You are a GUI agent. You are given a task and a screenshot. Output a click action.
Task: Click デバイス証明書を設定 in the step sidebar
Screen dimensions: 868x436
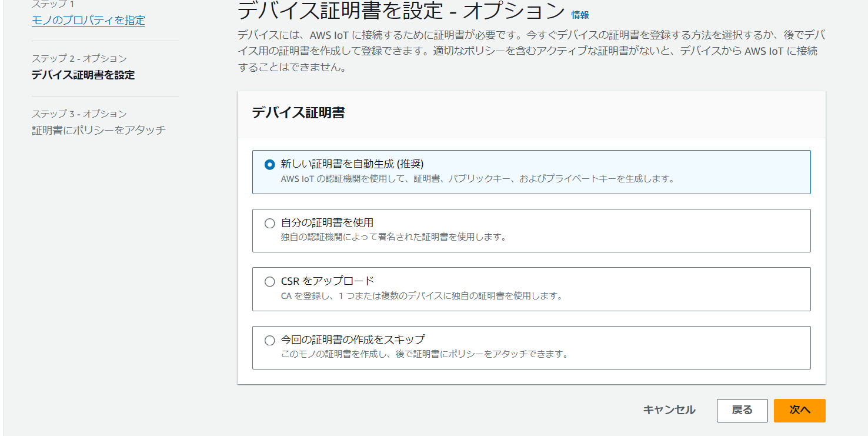pos(83,75)
